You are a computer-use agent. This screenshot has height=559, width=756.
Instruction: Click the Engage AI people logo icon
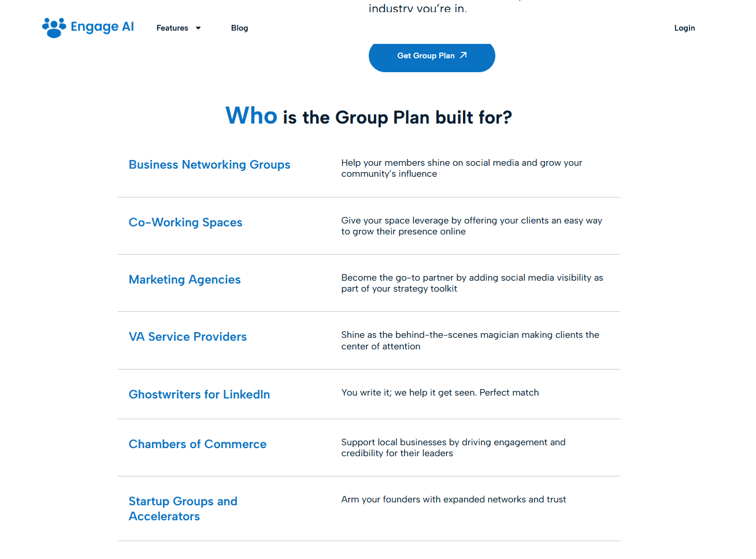pos(53,27)
